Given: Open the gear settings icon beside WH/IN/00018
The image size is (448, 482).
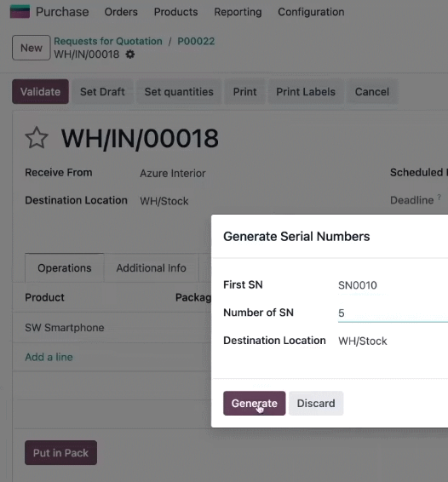Looking at the screenshot, I should 130,55.
